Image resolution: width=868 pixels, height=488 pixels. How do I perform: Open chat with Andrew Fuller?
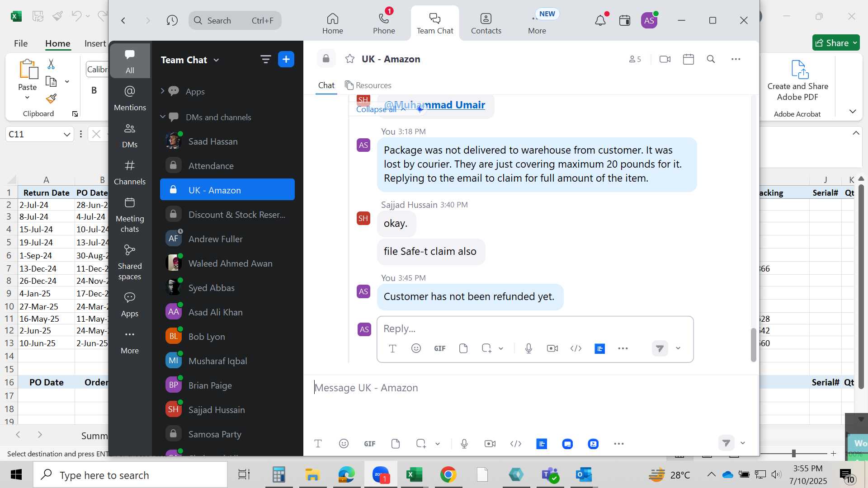[227, 239]
